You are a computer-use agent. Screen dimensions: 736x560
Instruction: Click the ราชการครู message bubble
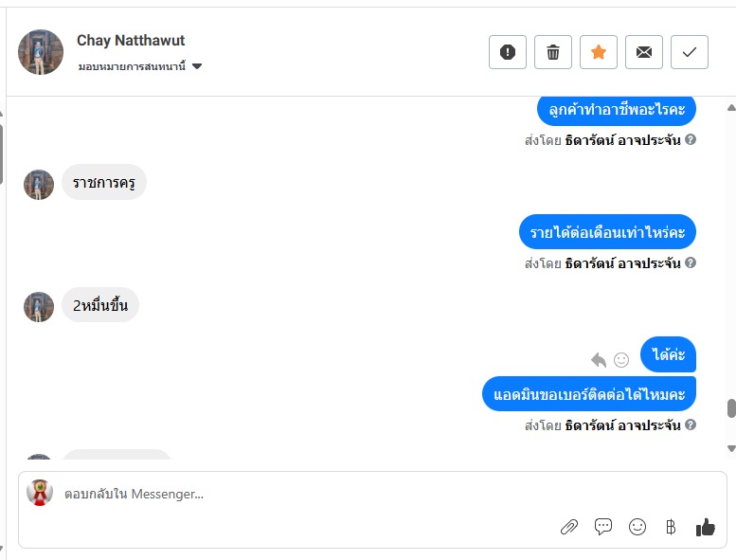[x=104, y=182]
